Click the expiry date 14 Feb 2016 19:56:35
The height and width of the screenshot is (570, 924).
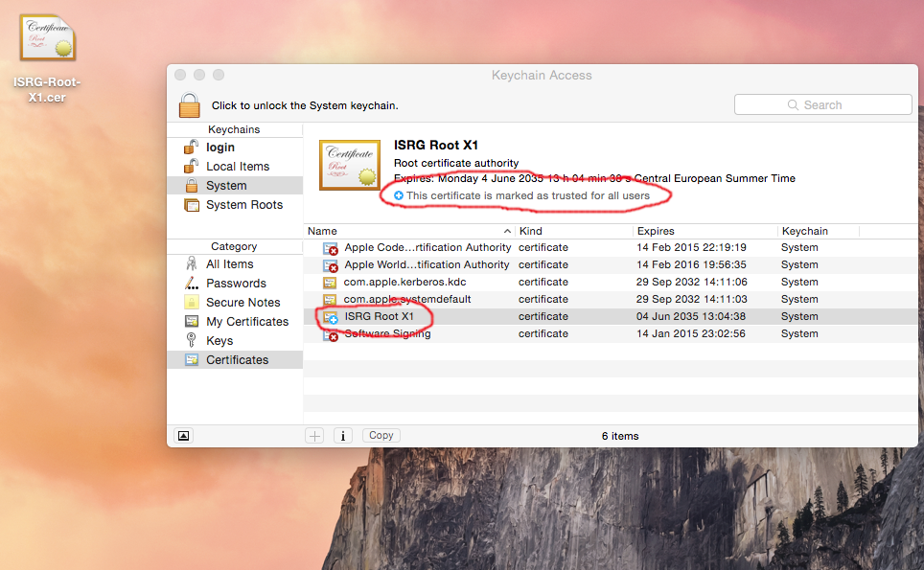[691, 265]
